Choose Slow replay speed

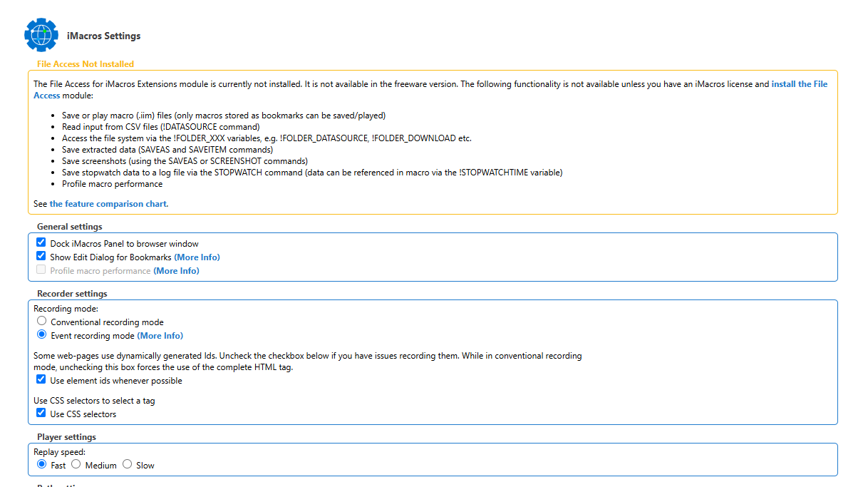click(128, 464)
